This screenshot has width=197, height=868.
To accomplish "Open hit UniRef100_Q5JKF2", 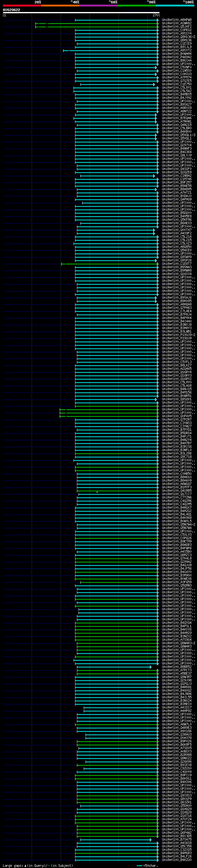I will coord(176,26).
